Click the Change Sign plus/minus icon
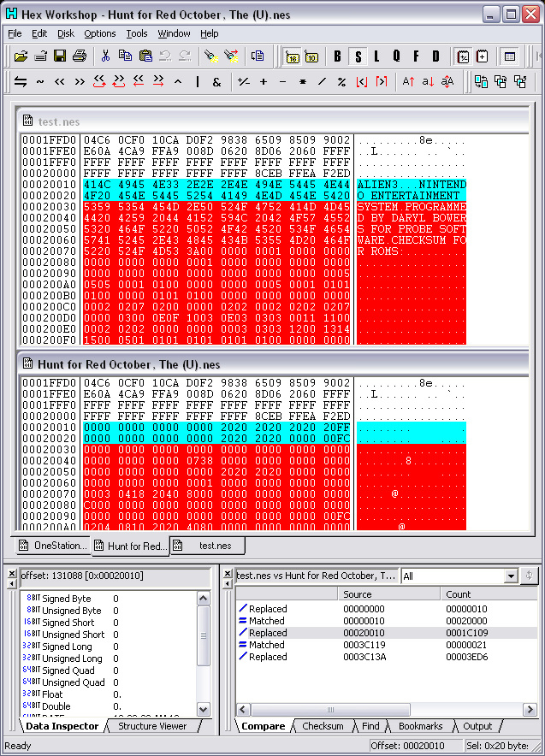Image resolution: width=545 pixels, height=756 pixels. tap(244, 82)
